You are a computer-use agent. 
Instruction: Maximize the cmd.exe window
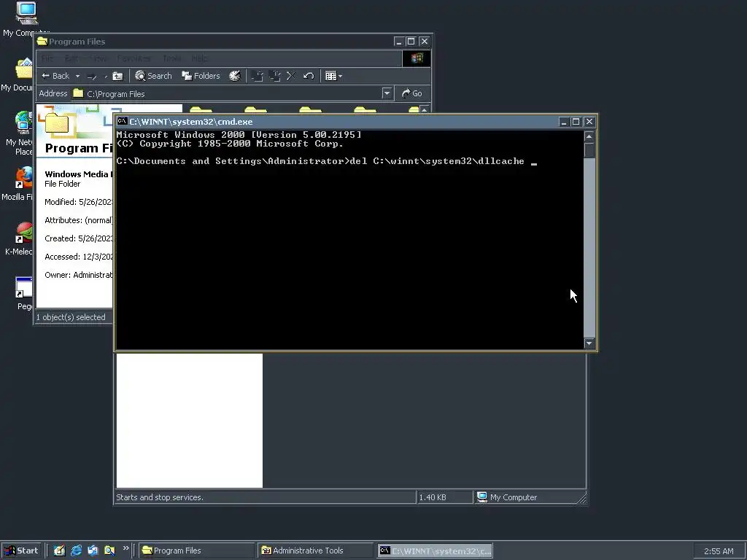tap(576, 122)
